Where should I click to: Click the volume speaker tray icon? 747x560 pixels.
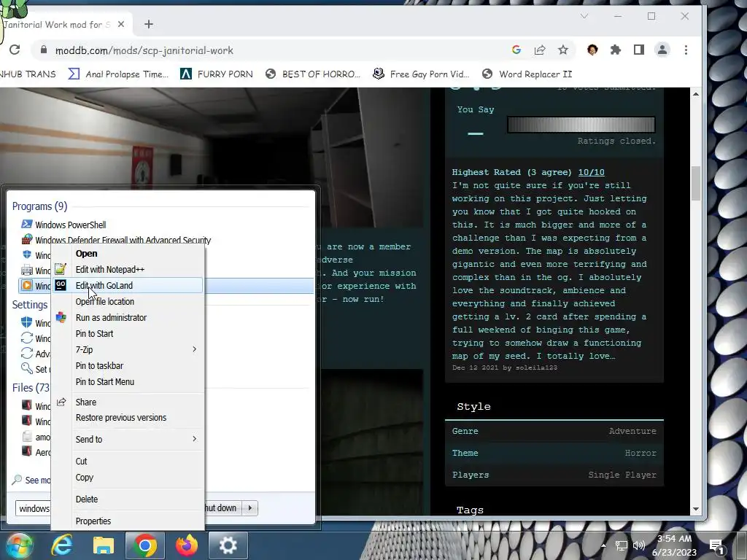639,545
